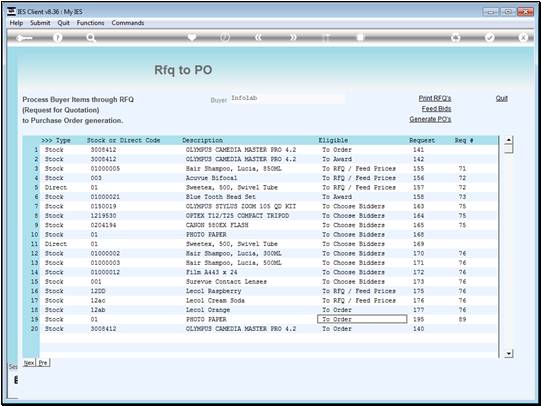Select Hair Shampoo, Lucia, 500ML description
This screenshot has width=541, height=406.
[x=234, y=263]
